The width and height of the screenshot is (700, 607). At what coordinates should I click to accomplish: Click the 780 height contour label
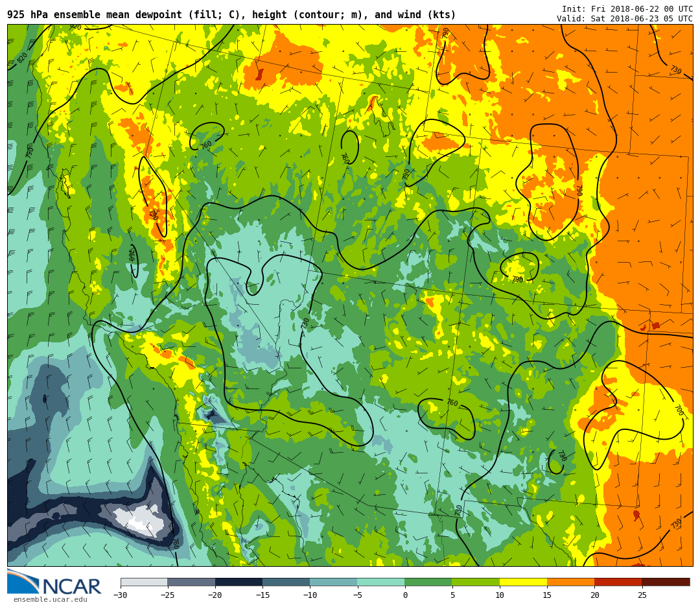click(561, 456)
